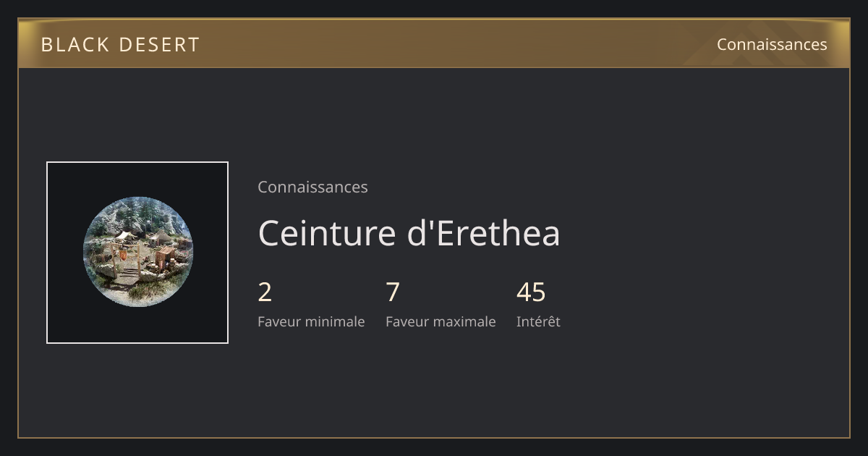Click the middle of the gold header banner
This screenshot has height=456, width=868.
pyautogui.click(x=434, y=43)
